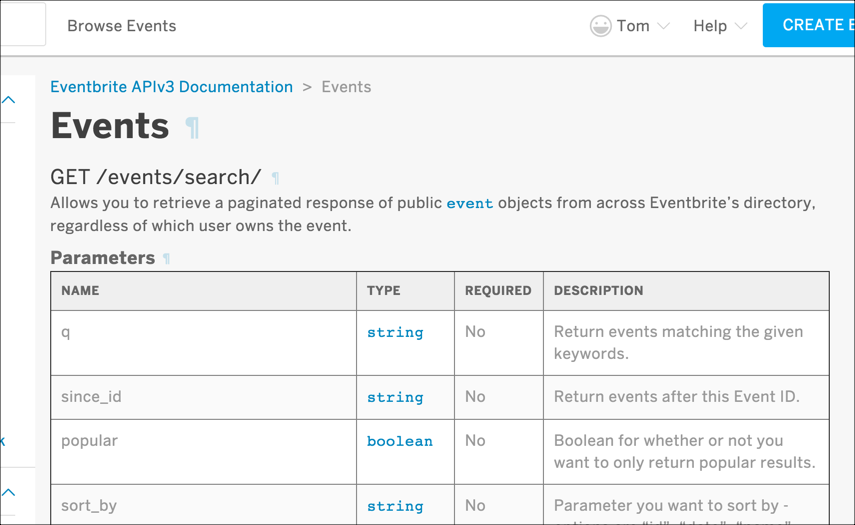Click the string type link for q parameter
Viewport: 855px width, 525px height.
pyautogui.click(x=395, y=332)
